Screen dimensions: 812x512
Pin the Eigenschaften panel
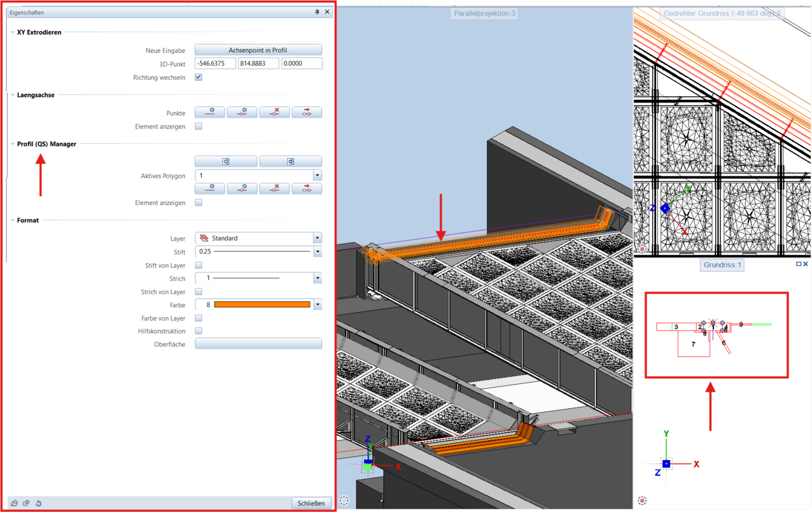point(317,12)
